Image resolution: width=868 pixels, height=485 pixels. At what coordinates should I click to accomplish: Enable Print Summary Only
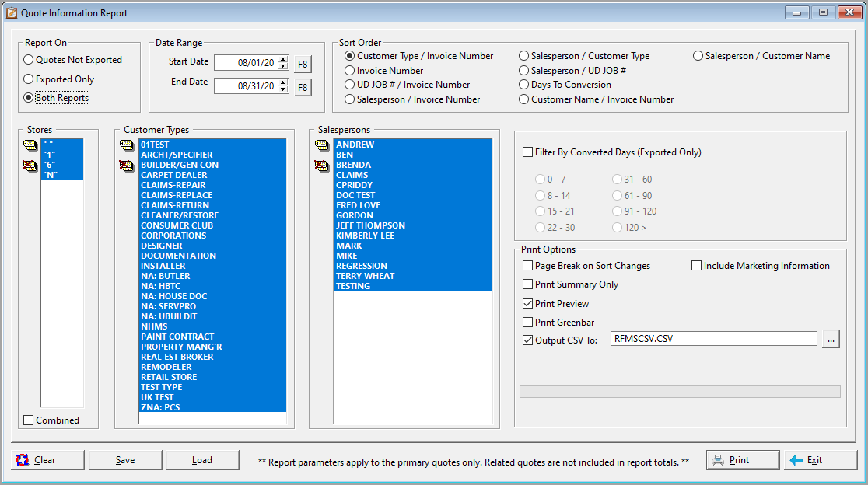click(x=570, y=284)
